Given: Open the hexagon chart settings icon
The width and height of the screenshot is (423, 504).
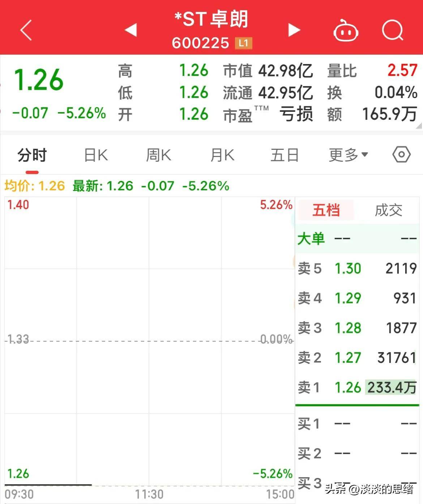Looking at the screenshot, I should coord(401,155).
